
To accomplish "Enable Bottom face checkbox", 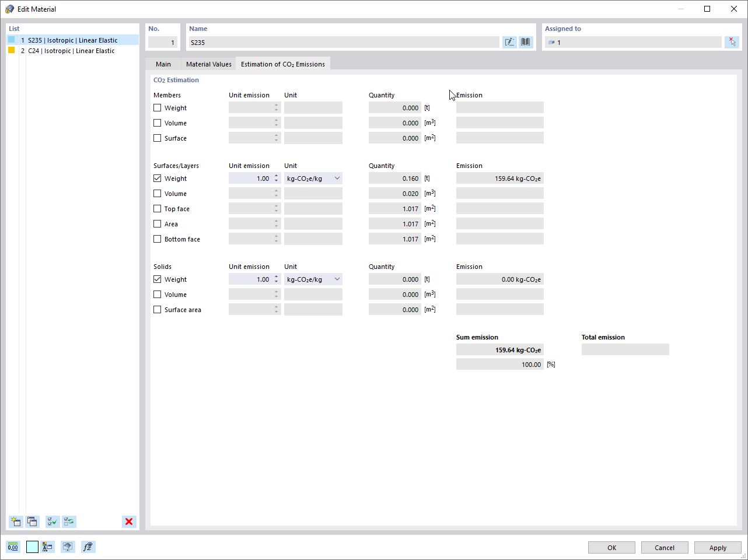I will [x=158, y=239].
